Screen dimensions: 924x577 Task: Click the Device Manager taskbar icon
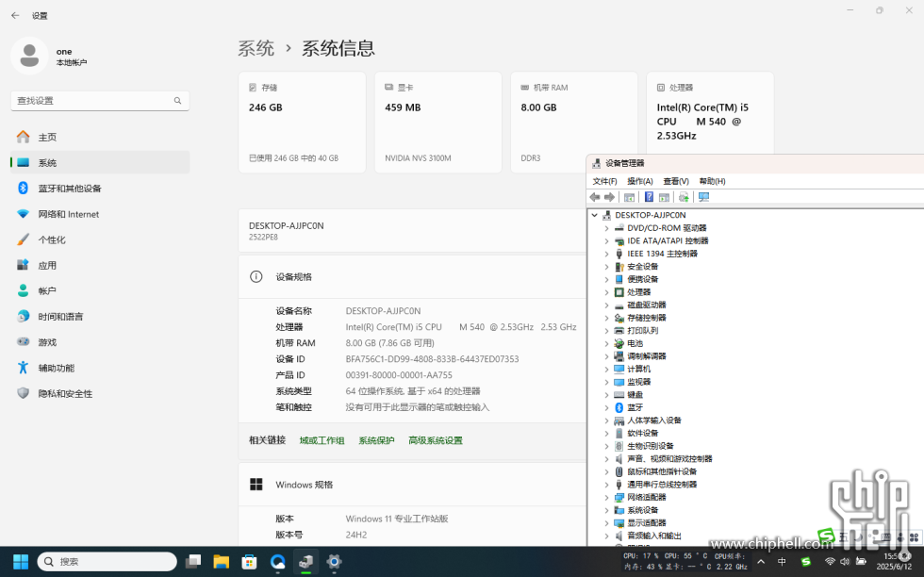coord(305,562)
